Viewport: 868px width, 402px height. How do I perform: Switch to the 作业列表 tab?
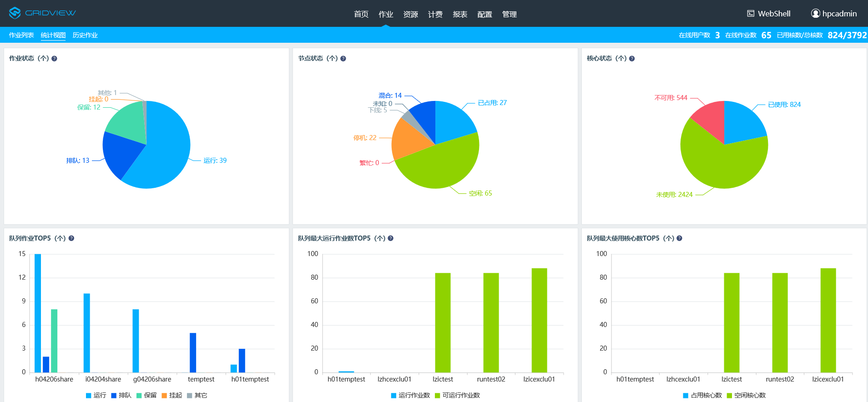[x=21, y=35]
